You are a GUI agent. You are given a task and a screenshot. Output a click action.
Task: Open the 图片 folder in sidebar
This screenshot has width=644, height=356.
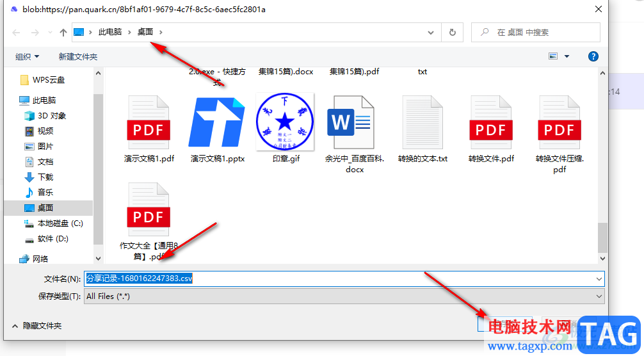[x=40, y=146]
